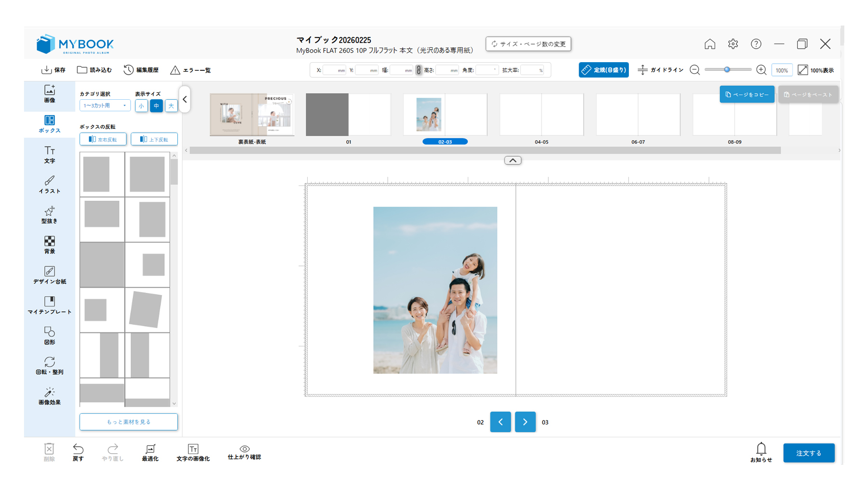Open settings gear icon
The width and height of the screenshot is (868, 488).
point(733,44)
